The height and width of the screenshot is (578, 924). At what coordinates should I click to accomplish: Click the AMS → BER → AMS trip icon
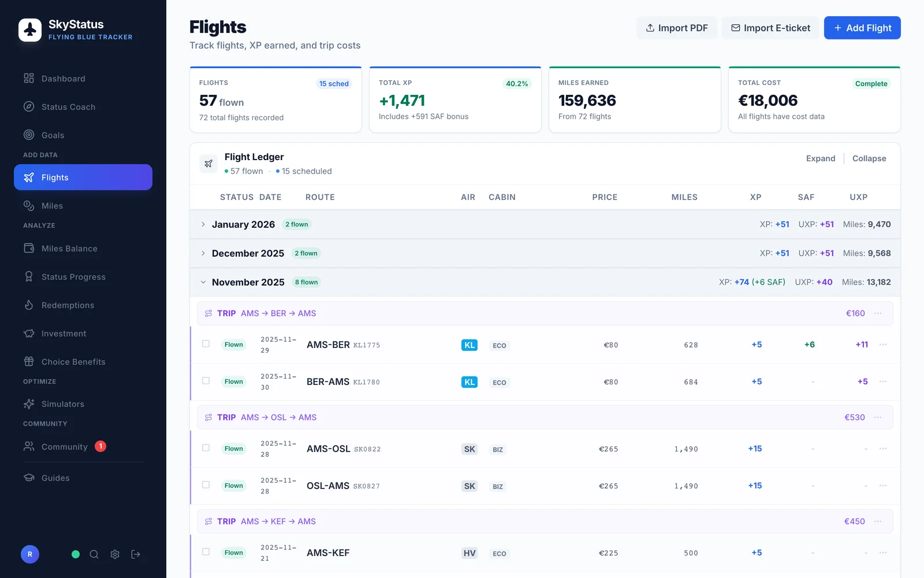pos(208,313)
